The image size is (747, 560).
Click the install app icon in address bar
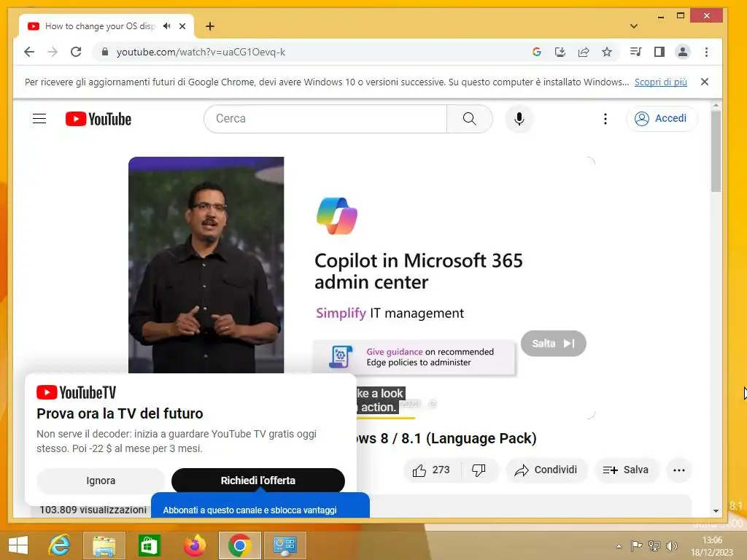pos(560,52)
